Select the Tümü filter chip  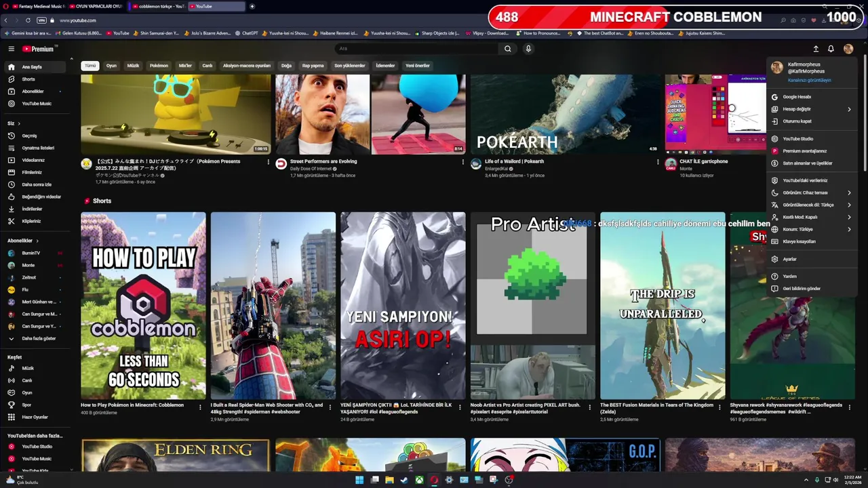90,66
